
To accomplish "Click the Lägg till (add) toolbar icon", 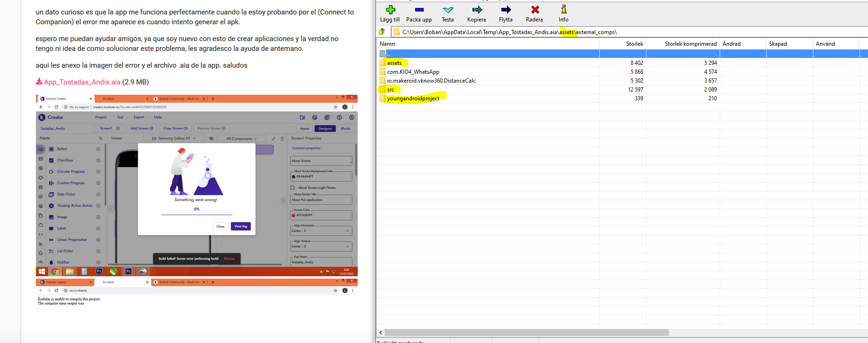I will 390,10.
